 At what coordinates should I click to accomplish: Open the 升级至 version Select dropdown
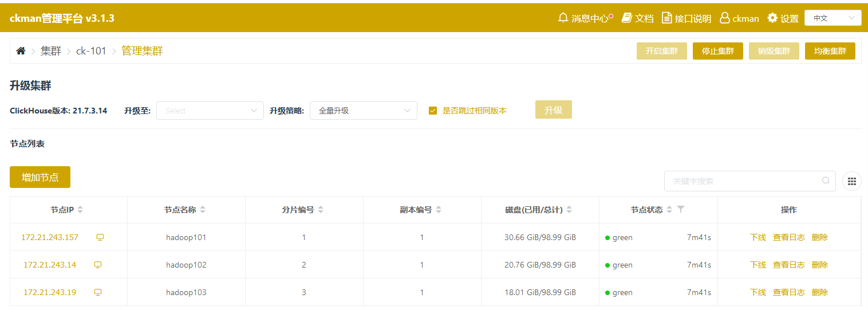[210, 111]
